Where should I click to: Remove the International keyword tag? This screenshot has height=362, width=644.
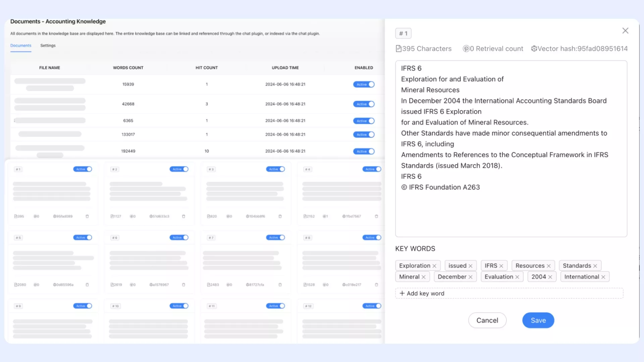(x=603, y=277)
